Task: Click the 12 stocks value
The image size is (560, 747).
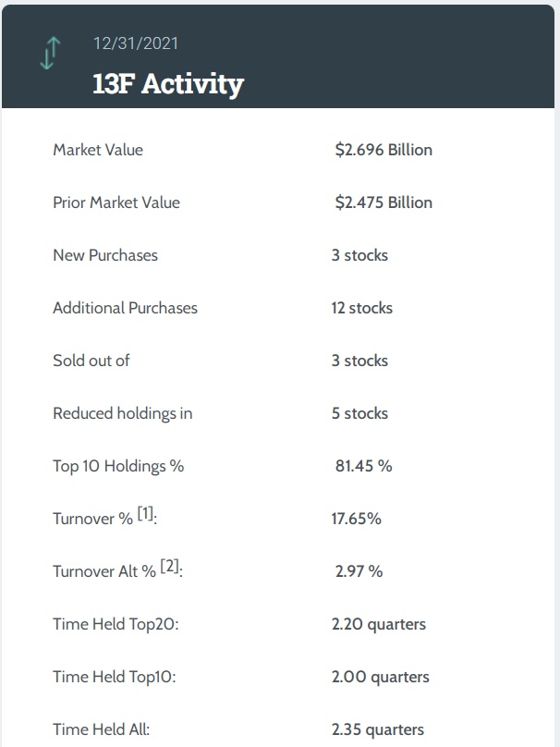Action: click(361, 308)
